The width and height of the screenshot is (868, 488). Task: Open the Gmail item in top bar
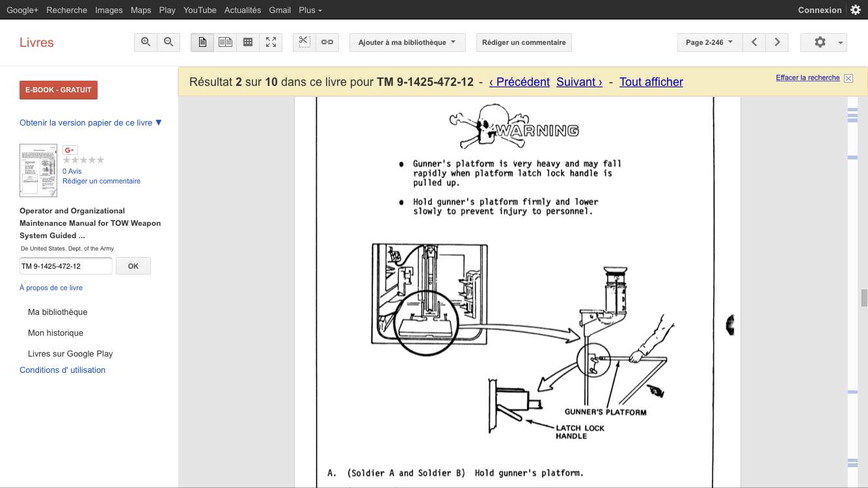coord(280,10)
